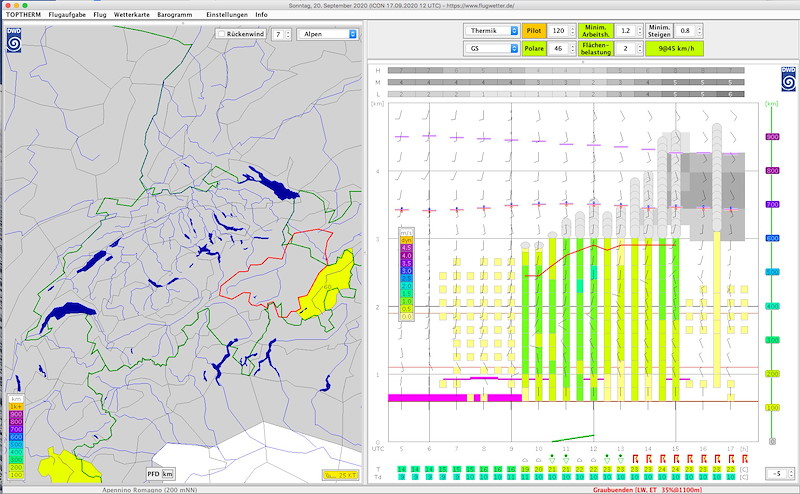Click the green thermal icon at 10:30 UTC

pyautogui.click(x=553, y=458)
